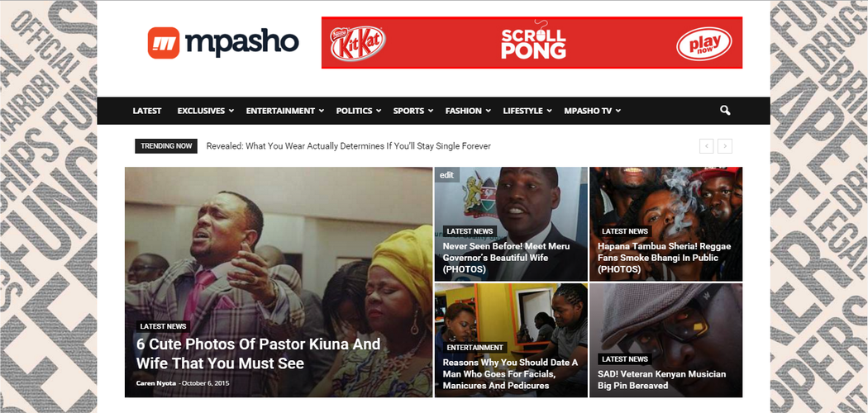Click the KitKat logo in banner
Image resolution: width=868 pixels, height=413 pixels.
[x=358, y=43]
